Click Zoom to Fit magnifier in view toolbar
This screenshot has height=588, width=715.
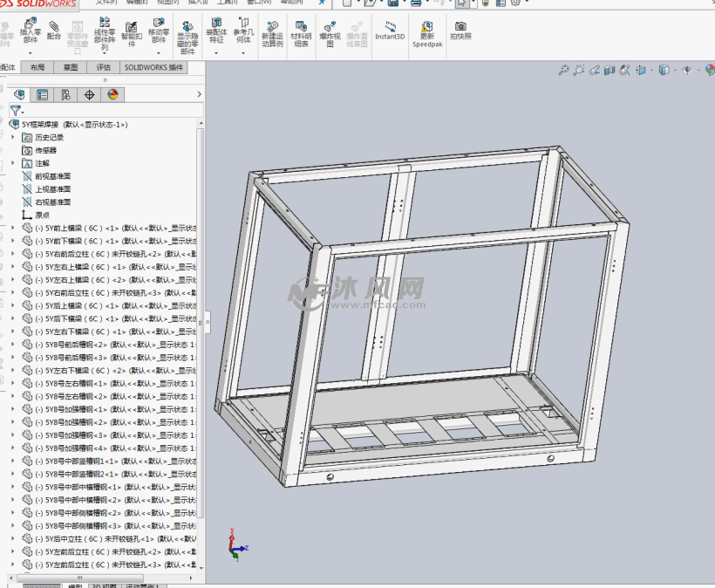pos(563,70)
